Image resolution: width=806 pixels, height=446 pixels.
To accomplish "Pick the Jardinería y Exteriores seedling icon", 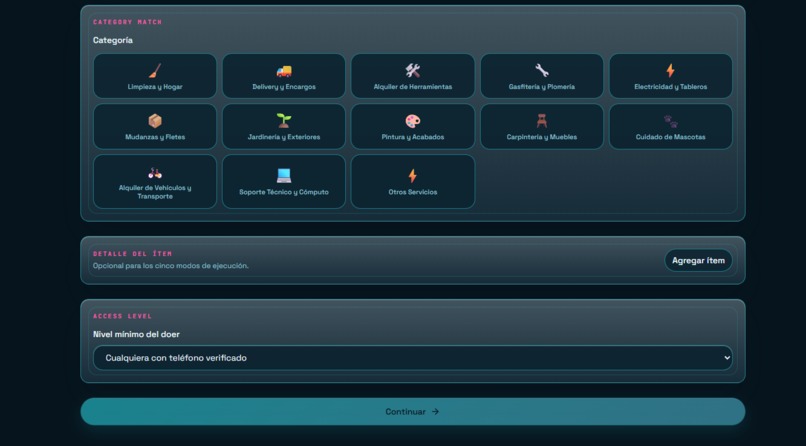I will point(284,121).
